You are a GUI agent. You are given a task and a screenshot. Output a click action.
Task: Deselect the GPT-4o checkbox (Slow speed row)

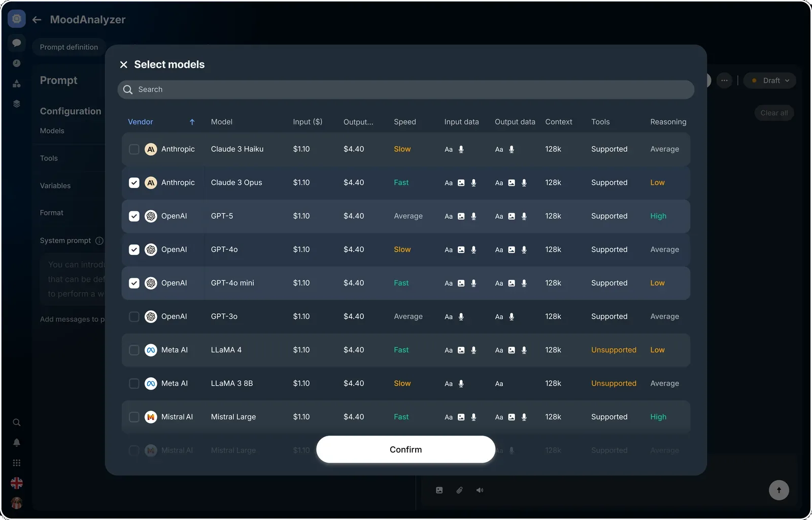pos(134,250)
